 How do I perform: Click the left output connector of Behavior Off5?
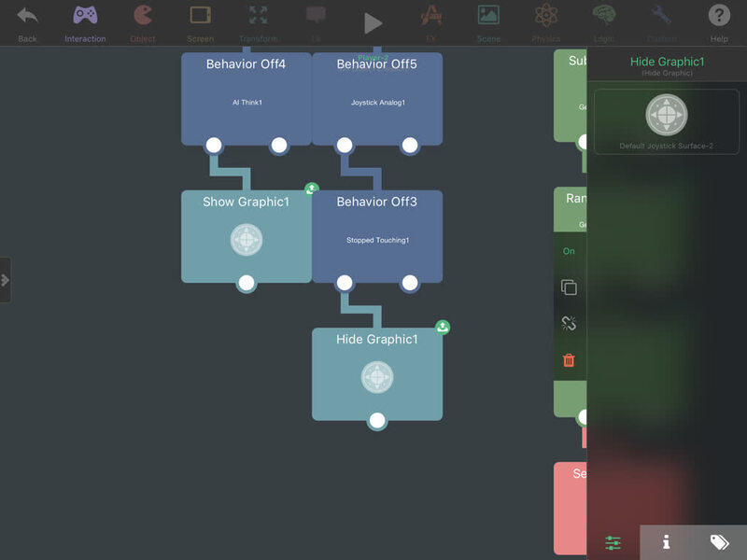(x=345, y=146)
